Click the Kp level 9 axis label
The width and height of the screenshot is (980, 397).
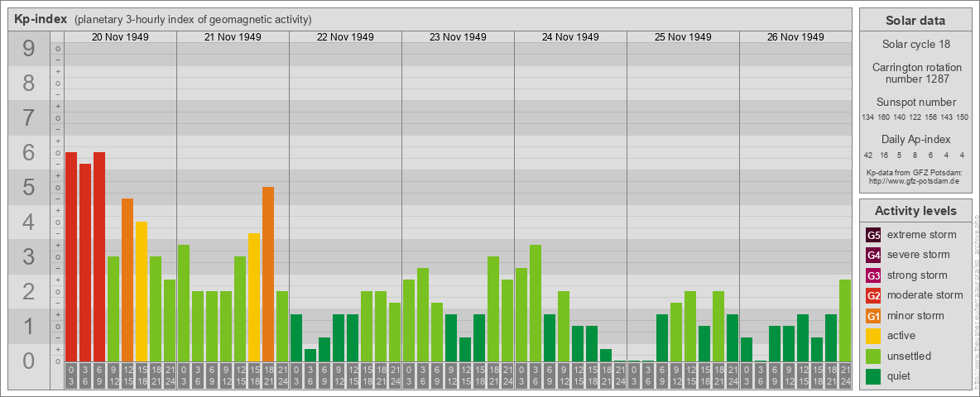point(29,50)
